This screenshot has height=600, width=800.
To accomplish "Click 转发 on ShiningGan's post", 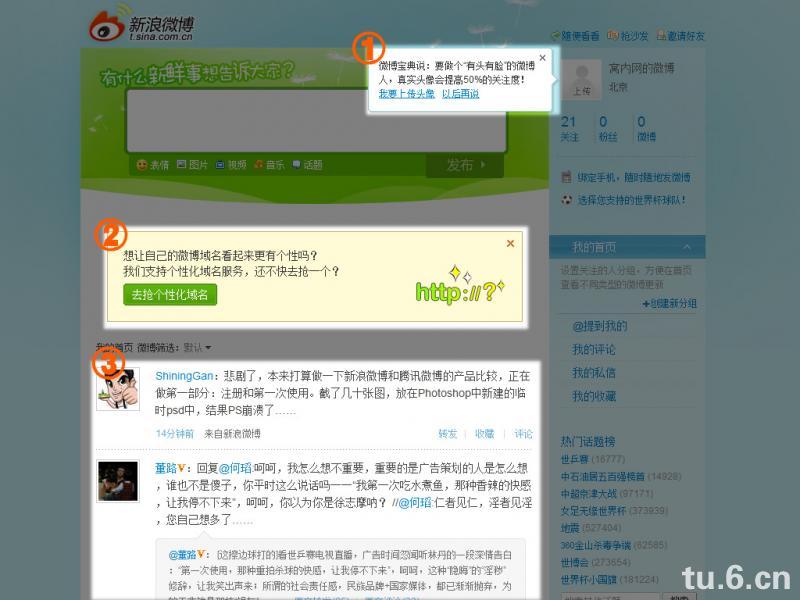I will [x=447, y=434].
